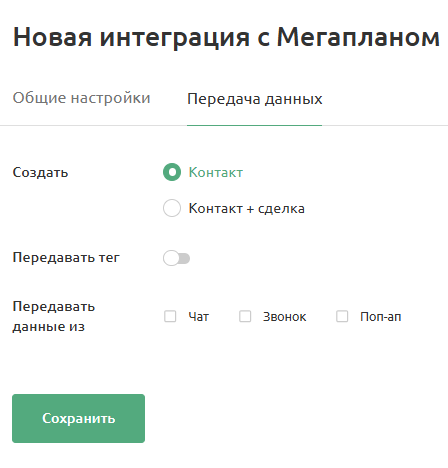
Task: Switch to the Общие настройки tab
Action: 81,98
